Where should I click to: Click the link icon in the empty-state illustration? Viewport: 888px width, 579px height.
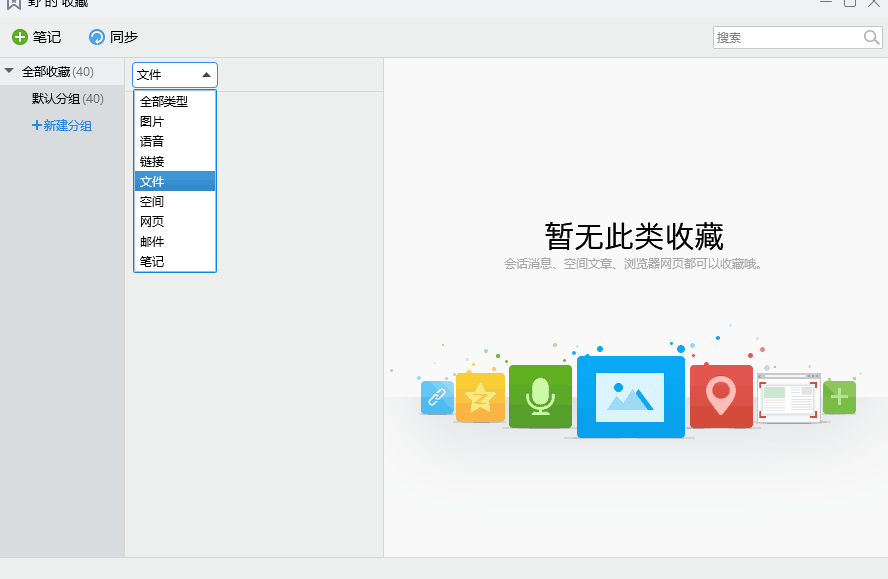[436, 397]
